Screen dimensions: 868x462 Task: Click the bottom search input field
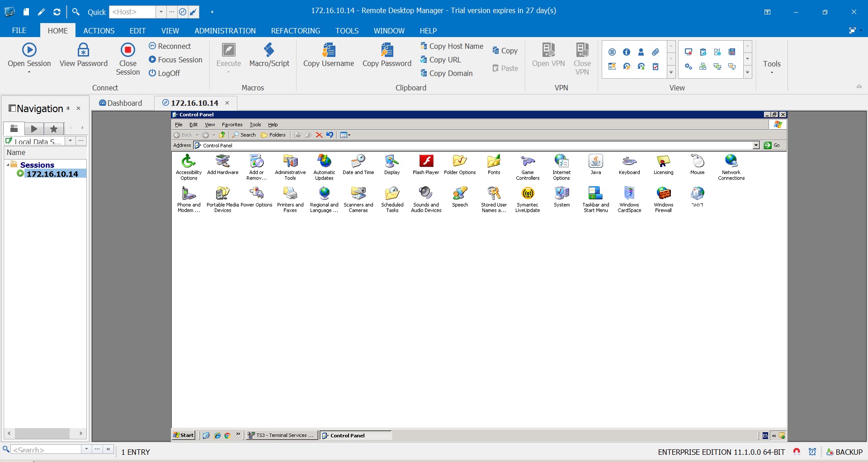(47, 450)
